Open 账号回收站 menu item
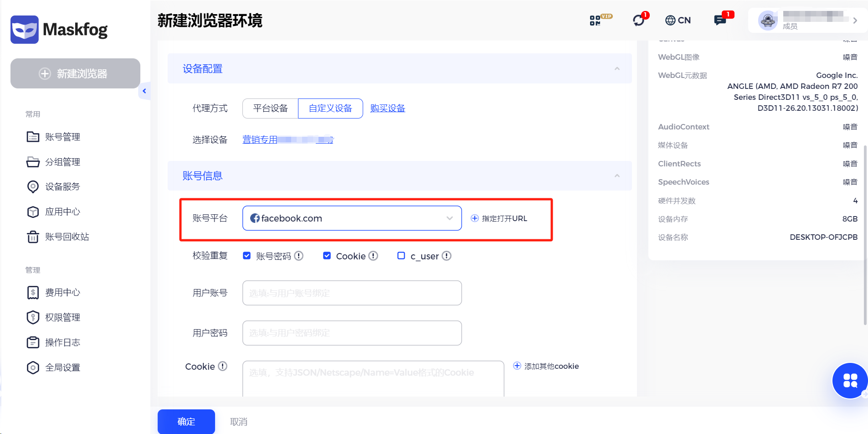Screen dimensions: 868x434 pos(67,237)
